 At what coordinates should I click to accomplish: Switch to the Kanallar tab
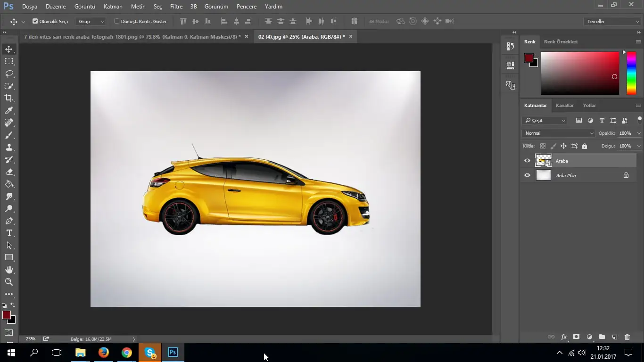[564, 105]
